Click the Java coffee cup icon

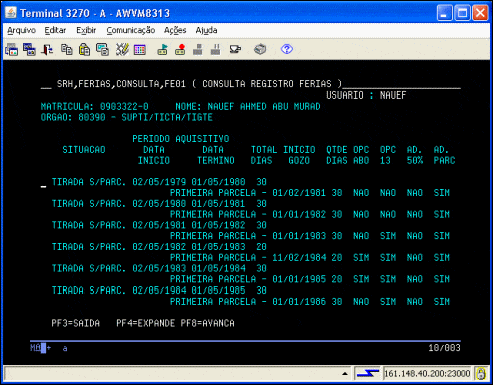[235, 50]
